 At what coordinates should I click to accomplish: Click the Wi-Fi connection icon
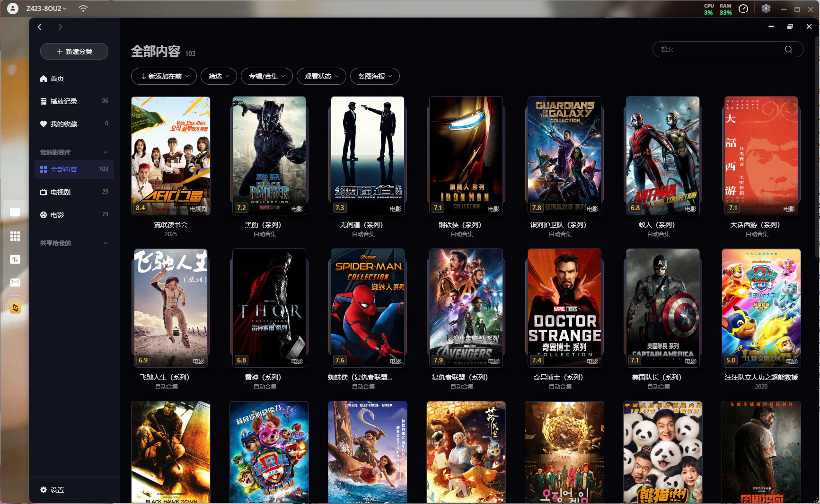(x=83, y=9)
